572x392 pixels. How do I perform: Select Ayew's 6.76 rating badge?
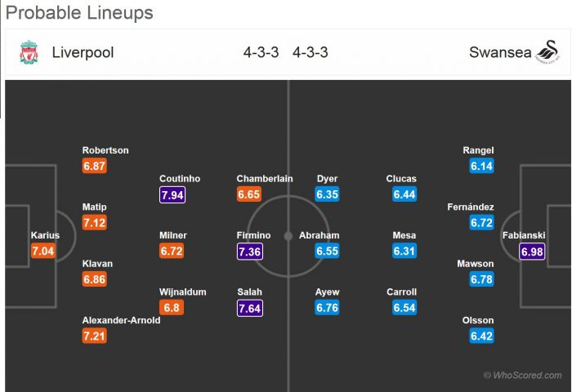click(x=328, y=308)
